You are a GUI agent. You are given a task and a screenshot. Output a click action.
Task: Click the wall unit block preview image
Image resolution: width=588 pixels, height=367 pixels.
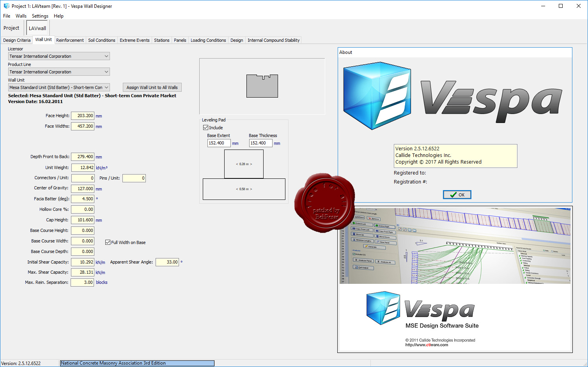(262, 86)
